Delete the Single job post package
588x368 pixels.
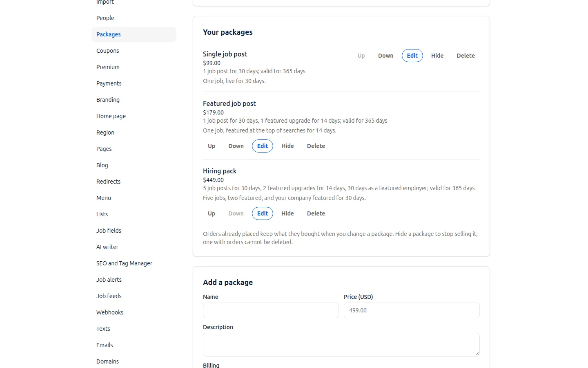[465, 56]
